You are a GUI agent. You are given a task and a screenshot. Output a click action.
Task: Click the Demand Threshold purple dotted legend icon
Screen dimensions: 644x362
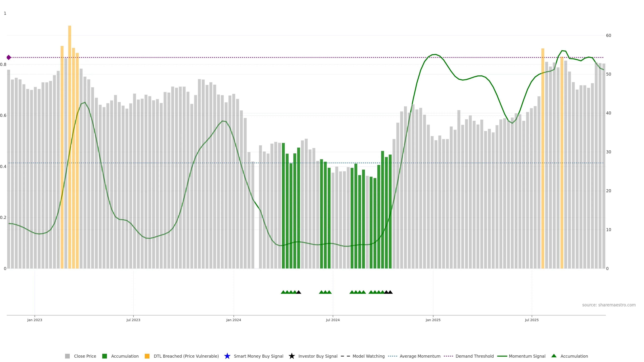[x=448, y=356]
